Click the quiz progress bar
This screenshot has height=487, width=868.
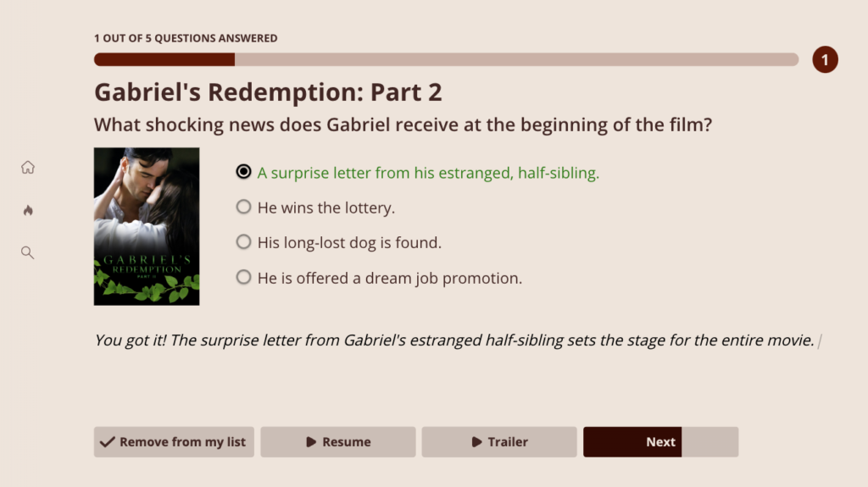click(446, 59)
